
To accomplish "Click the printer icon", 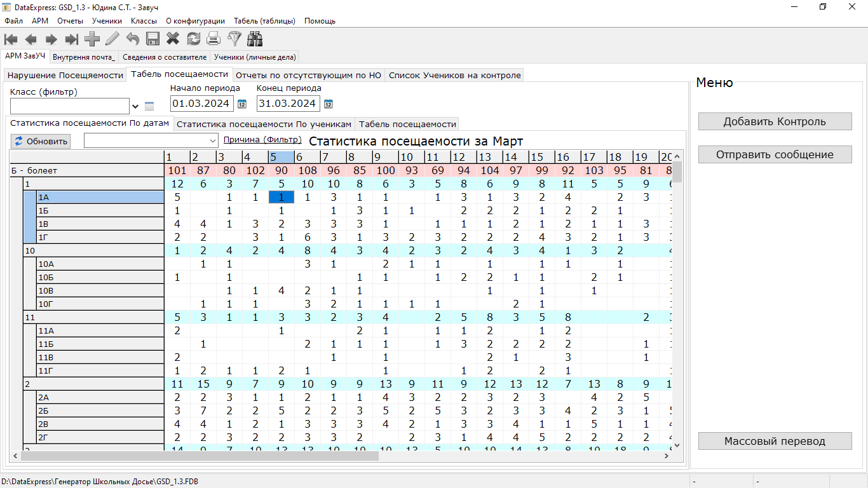I will pyautogui.click(x=214, y=39).
